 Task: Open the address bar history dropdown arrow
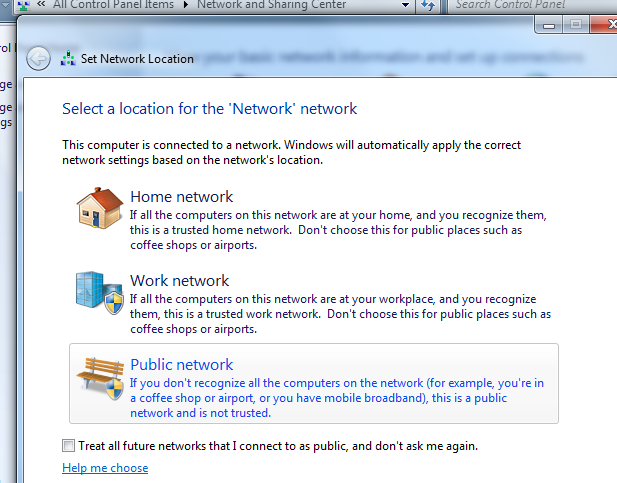pos(405,6)
